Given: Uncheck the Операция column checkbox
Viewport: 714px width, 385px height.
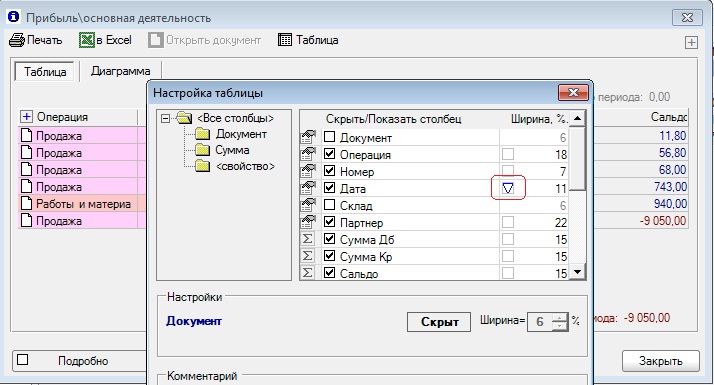Looking at the screenshot, I should [329, 154].
